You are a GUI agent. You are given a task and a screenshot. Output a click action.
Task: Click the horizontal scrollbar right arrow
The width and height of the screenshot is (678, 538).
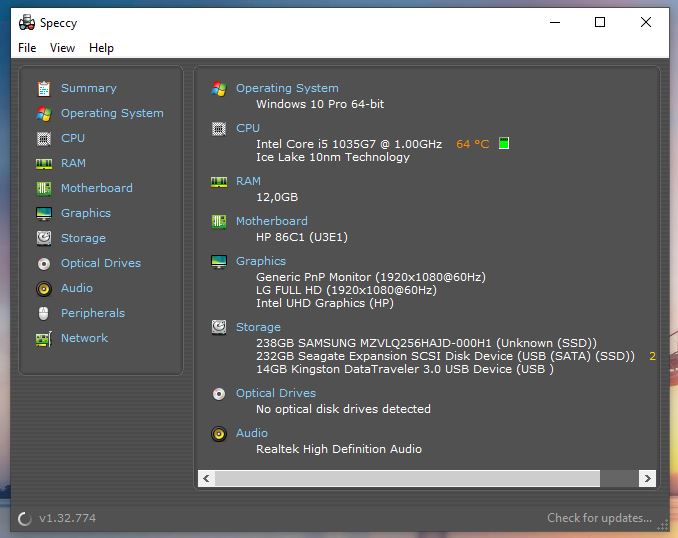point(647,479)
